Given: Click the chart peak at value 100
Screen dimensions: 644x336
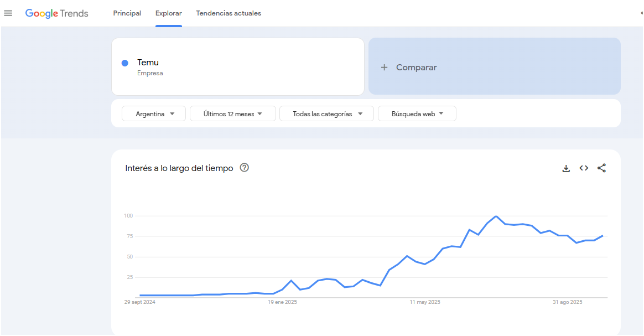Looking at the screenshot, I should pyautogui.click(x=496, y=216).
